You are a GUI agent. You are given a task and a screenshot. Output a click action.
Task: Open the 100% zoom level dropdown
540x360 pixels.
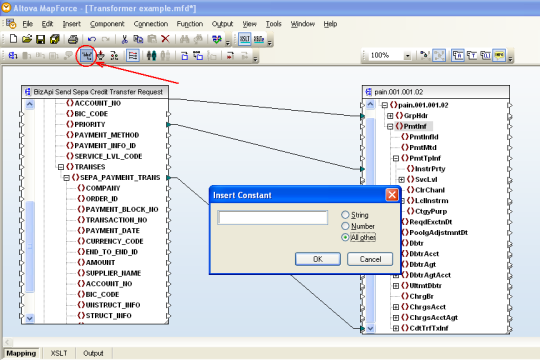coord(407,55)
